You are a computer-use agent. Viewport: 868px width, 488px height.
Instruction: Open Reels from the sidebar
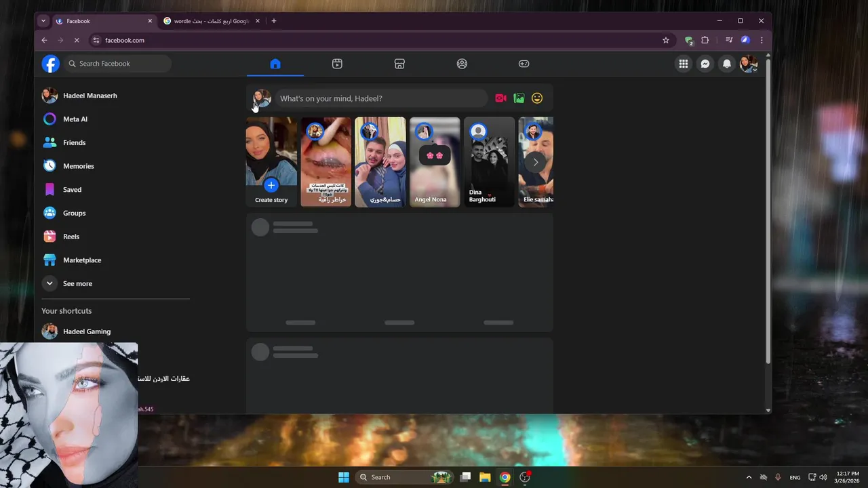tap(115, 237)
